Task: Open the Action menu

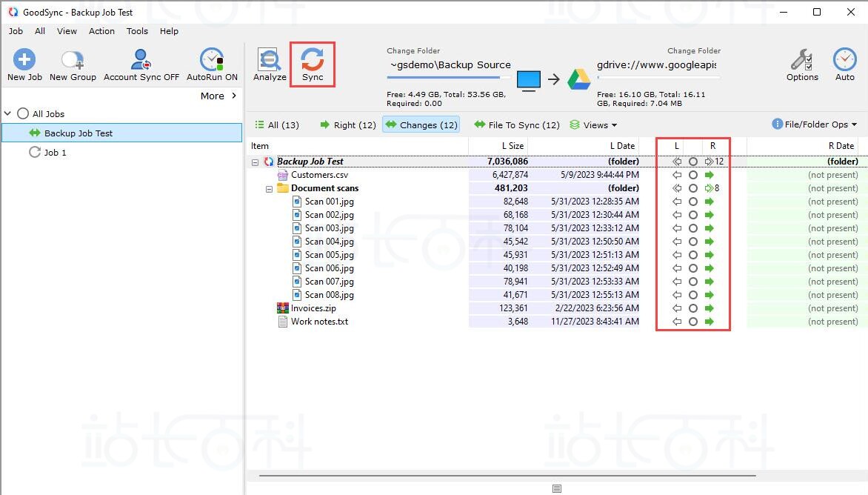Action: tap(102, 31)
